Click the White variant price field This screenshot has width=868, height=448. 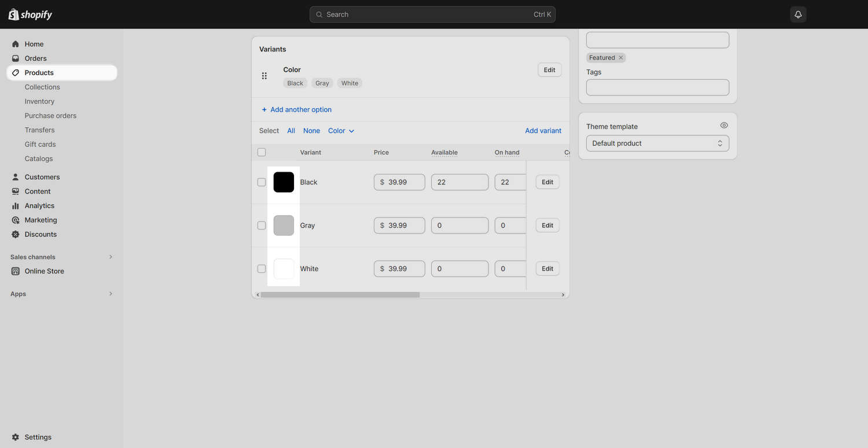[x=399, y=269]
